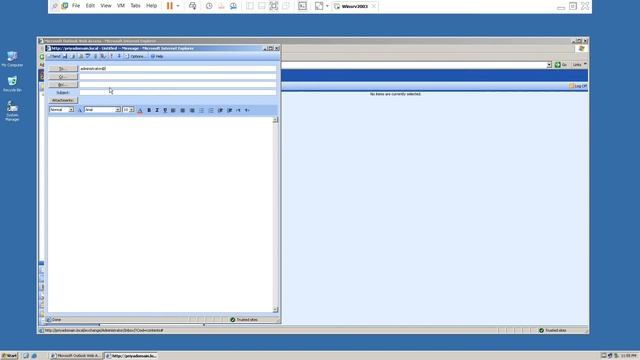Click the My Computer desktop icon

pos(12,59)
